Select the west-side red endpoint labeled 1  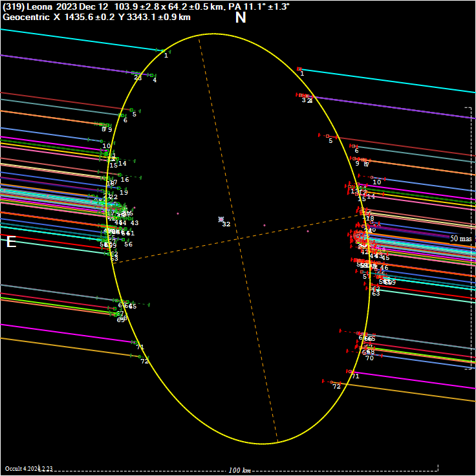point(299,69)
